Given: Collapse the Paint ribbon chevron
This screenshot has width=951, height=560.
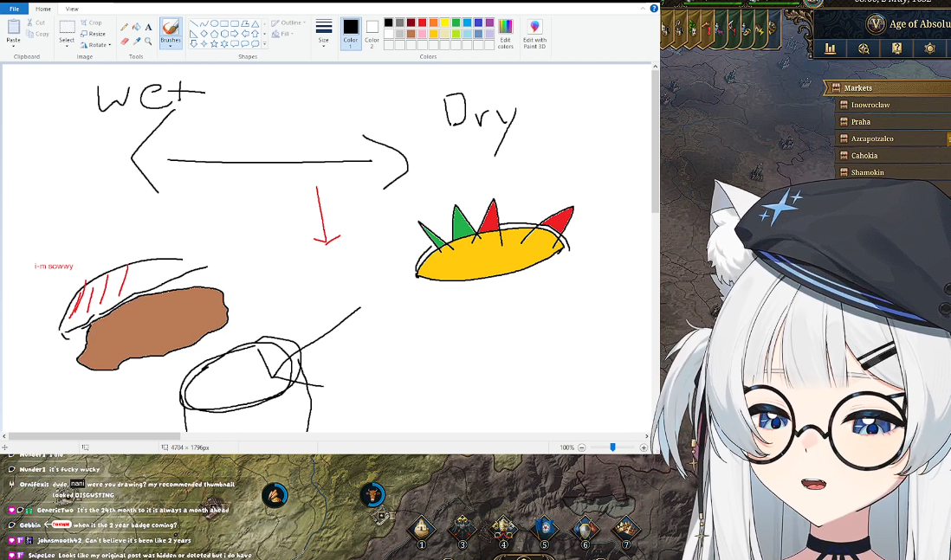Looking at the screenshot, I should click(x=643, y=9).
